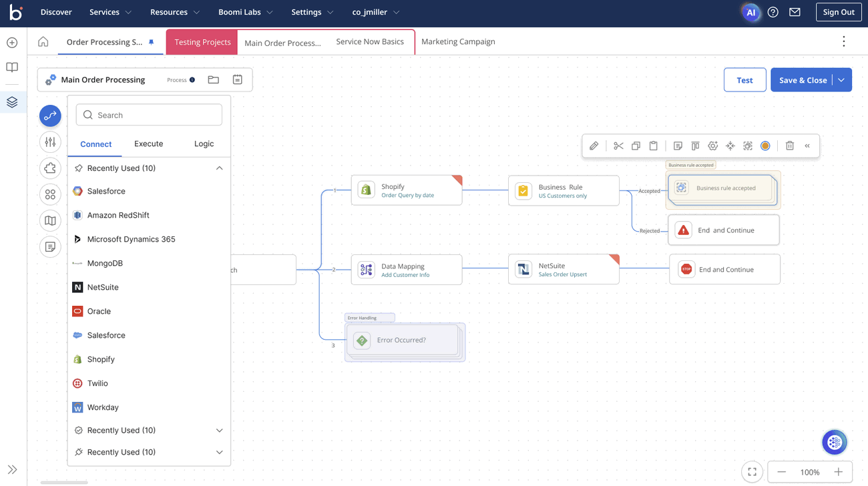This screenshot has height=486, width=868.
Task: Click the folder icon next to the process name
Action: pyautogui.click(x=214, y=79)
